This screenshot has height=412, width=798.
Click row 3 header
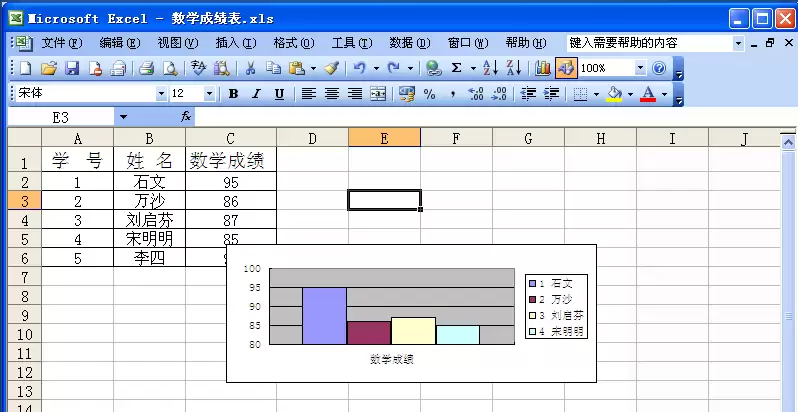point(24,201)
